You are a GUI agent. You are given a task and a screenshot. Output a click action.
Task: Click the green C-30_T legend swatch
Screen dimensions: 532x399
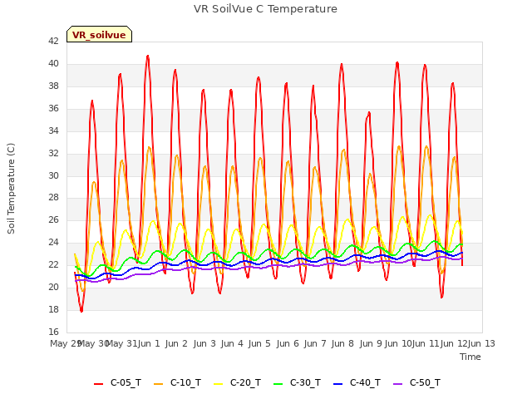(x=278, y=384)
